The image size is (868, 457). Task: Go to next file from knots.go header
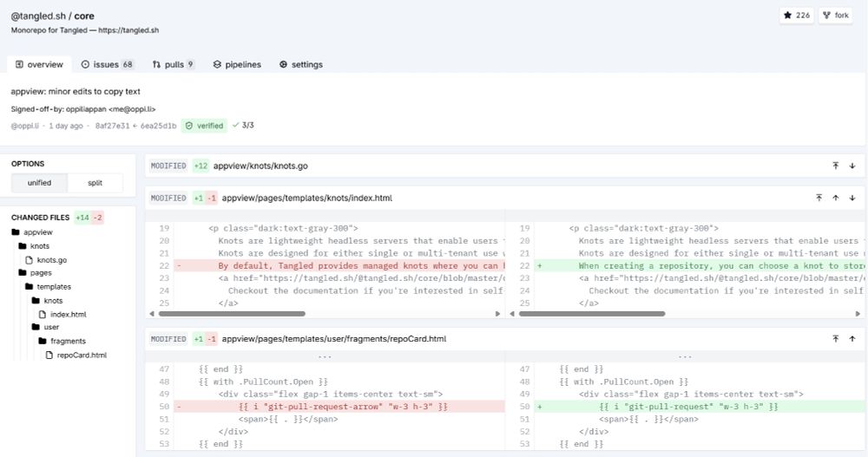(x=852, y=166)
